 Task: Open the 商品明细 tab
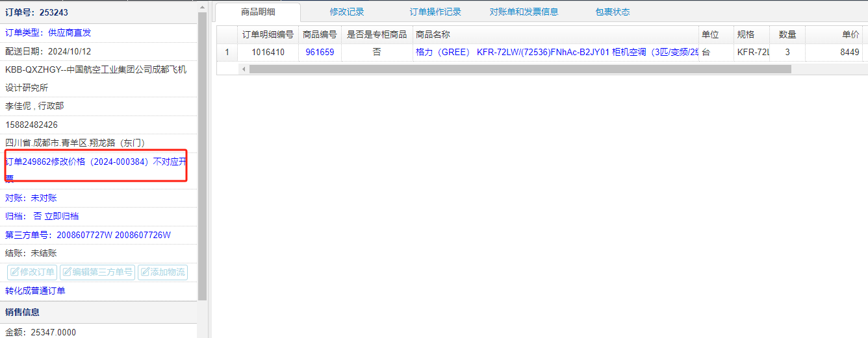[258, 12]
